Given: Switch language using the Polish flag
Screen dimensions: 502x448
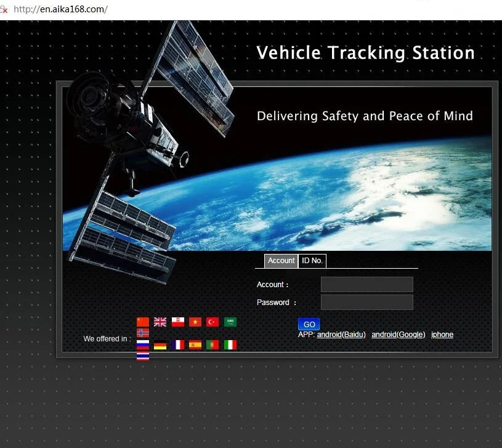Looking at the screenshot, I should point(177,322).
